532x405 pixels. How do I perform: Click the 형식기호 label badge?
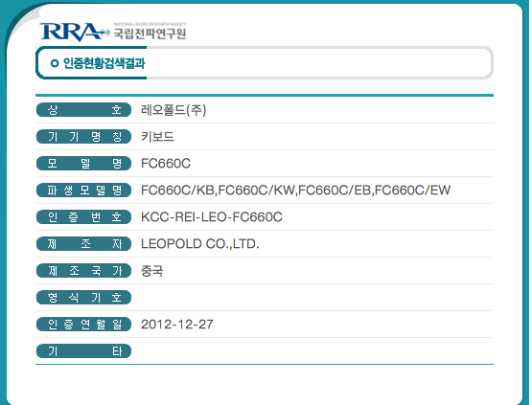[83, 298]
